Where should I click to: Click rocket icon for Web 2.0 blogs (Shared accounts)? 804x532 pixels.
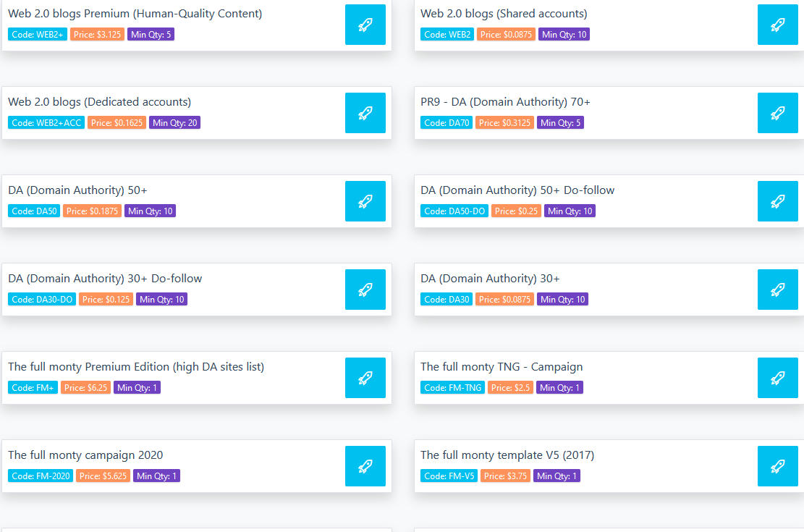pos(777,25)
